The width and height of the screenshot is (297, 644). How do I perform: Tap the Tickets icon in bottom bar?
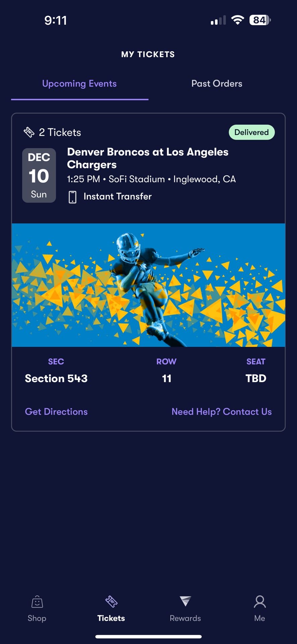(x=111, y=602)
